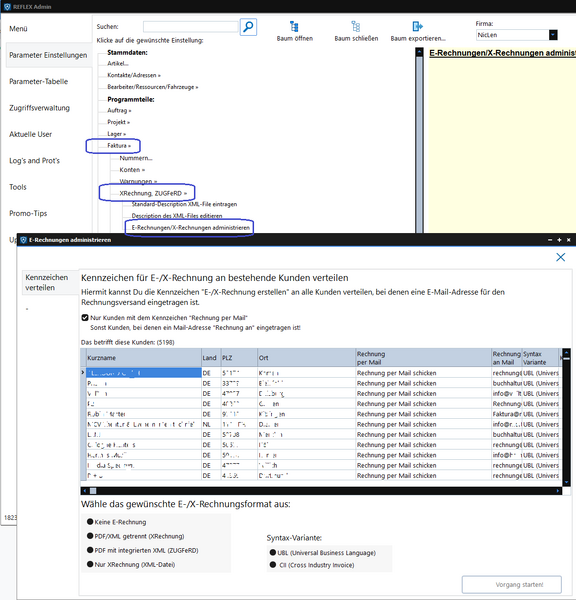Click the Ort column header
This screenshot has width=576, height=600.
point(307,358)
